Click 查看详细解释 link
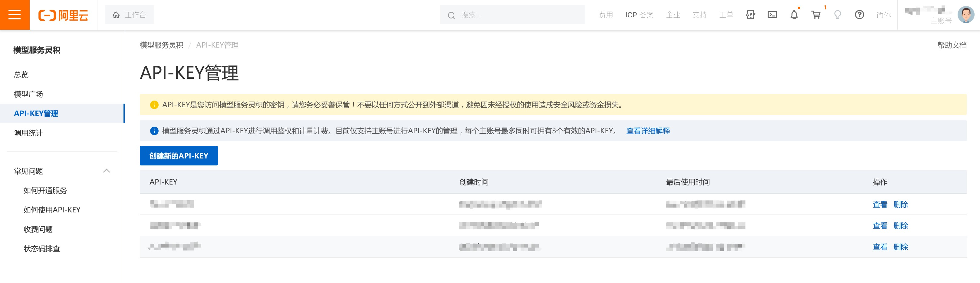Viewport: 980px width, 283px height. pos(648,131)
